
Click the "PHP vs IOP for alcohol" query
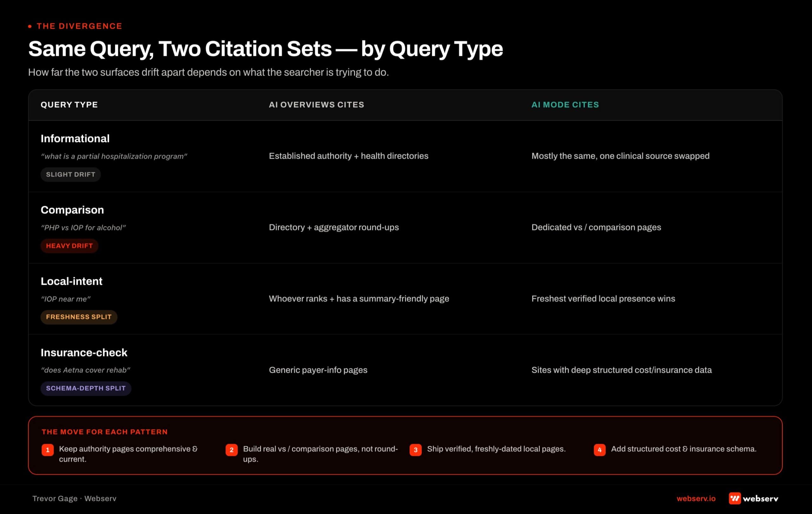coord(83,227)
